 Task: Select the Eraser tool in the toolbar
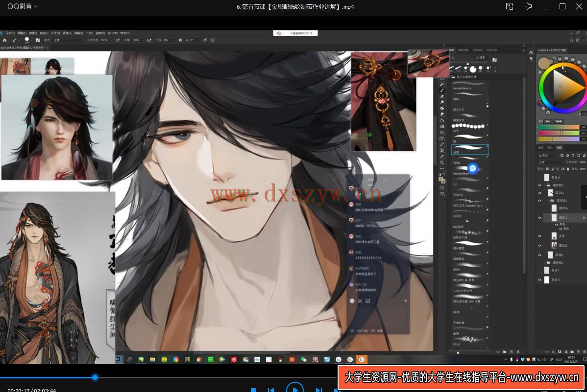(x=442, y=96)
